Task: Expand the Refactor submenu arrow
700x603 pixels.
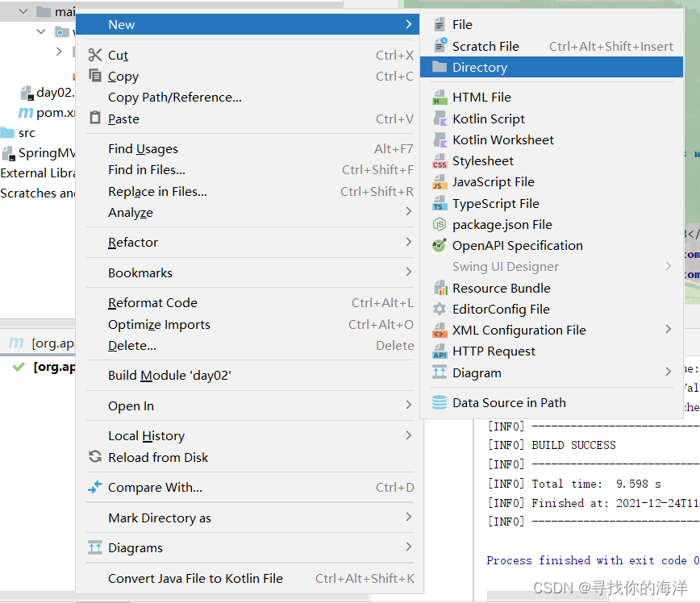Action: tap(409, 242)
